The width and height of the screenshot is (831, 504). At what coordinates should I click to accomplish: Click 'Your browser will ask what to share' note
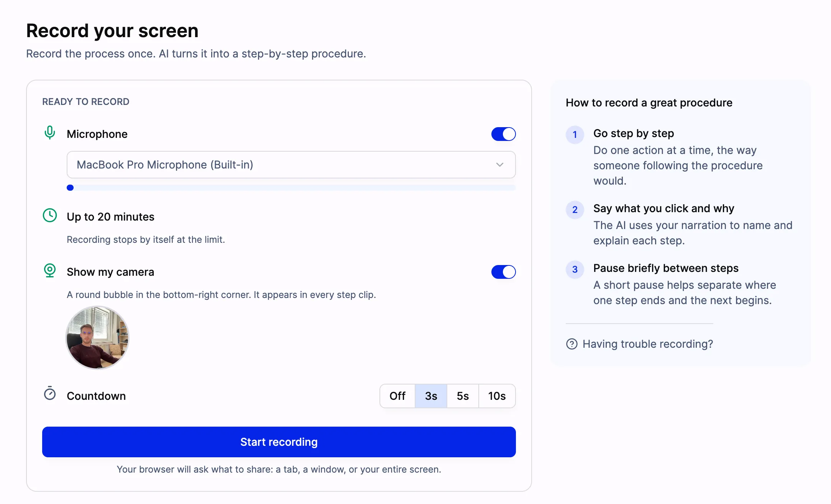[279, 470]
